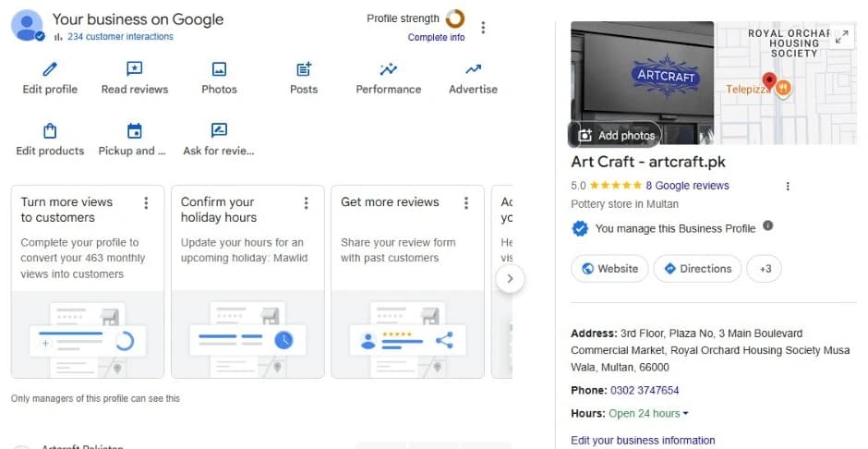Show next suggestion cards with arrow
The width and height of the screenshot is (868, 449).
[x=510, y=278]
